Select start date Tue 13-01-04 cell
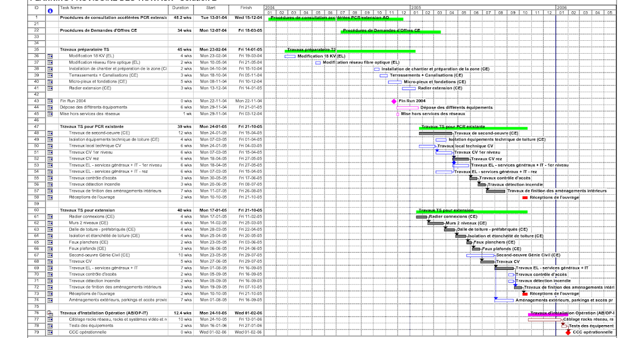Image resolution: width=644 pixels, height=338 pixels. pos(211,18)
